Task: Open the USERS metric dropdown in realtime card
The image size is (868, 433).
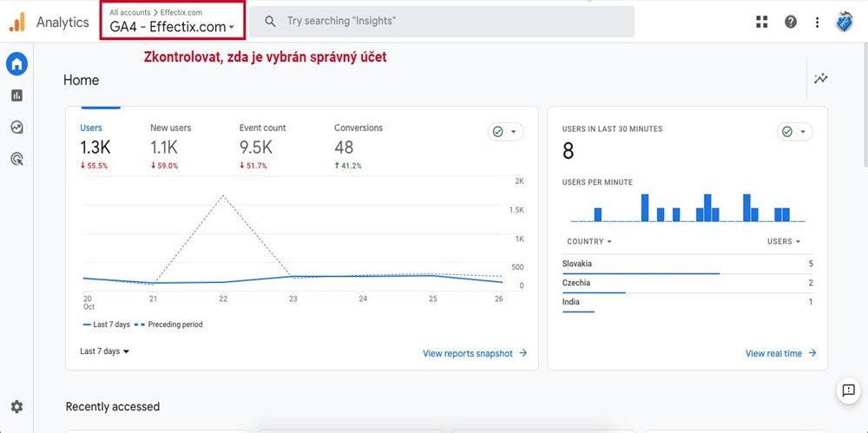Action: (x=784, y=241)
